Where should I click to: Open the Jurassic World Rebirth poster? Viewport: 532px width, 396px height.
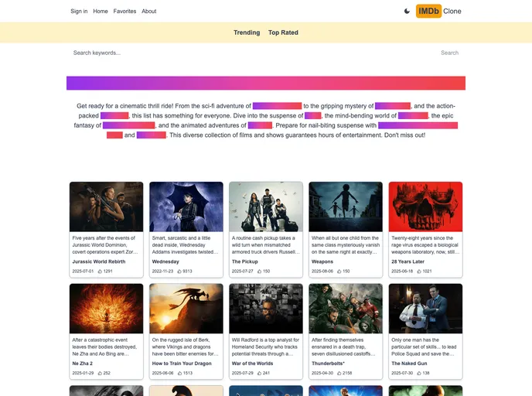click(107, 207)
